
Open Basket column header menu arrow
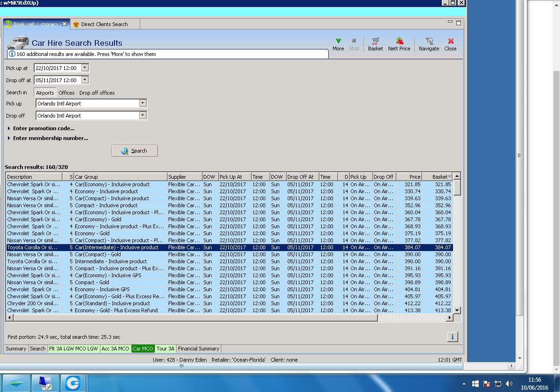(449, 177)
